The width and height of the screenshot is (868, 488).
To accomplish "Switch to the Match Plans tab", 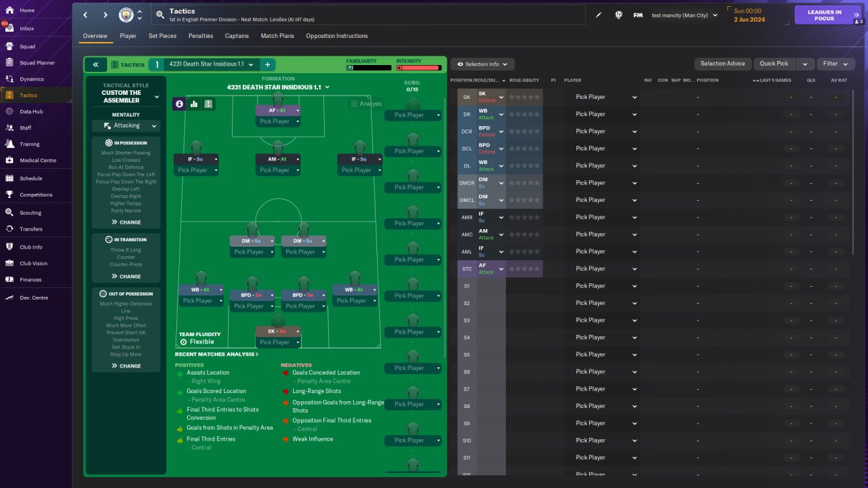I will (x=277, y=36).
